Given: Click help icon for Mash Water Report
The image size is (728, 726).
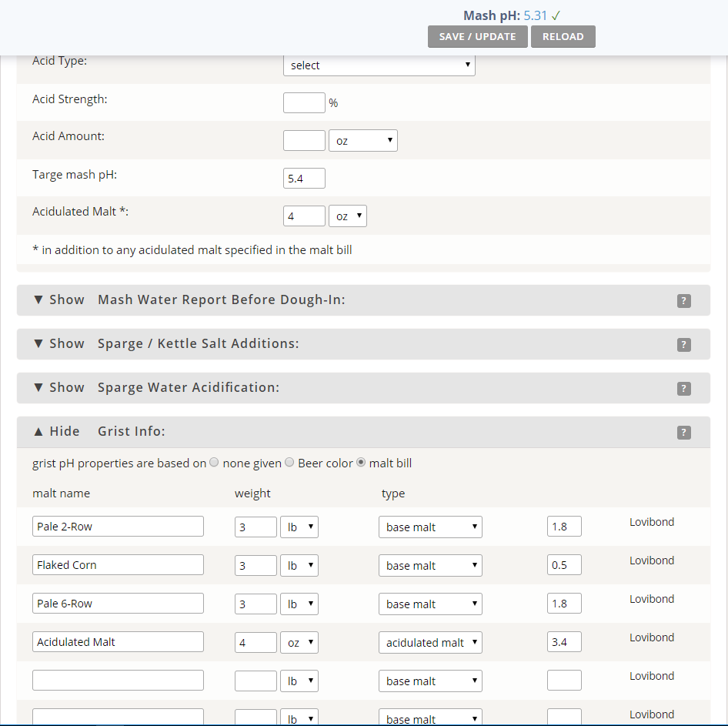Looking at the screenshot, I should [x=683, y=301].
